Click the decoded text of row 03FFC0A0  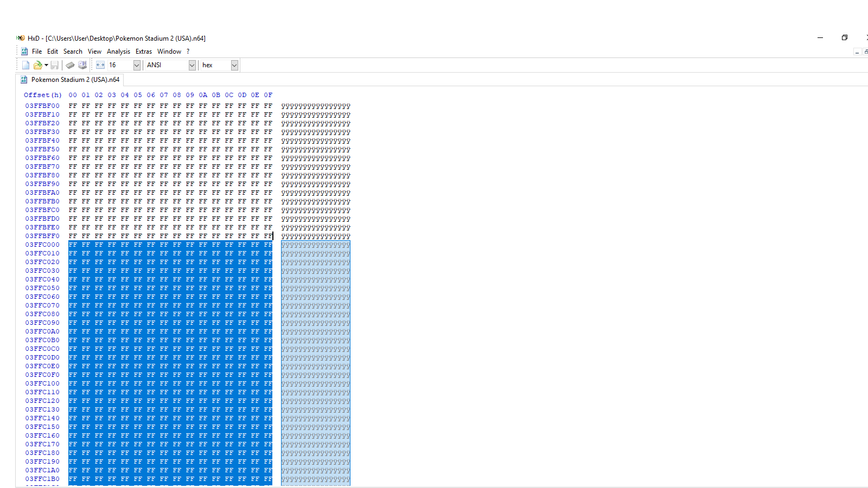[x=316, y=331]
